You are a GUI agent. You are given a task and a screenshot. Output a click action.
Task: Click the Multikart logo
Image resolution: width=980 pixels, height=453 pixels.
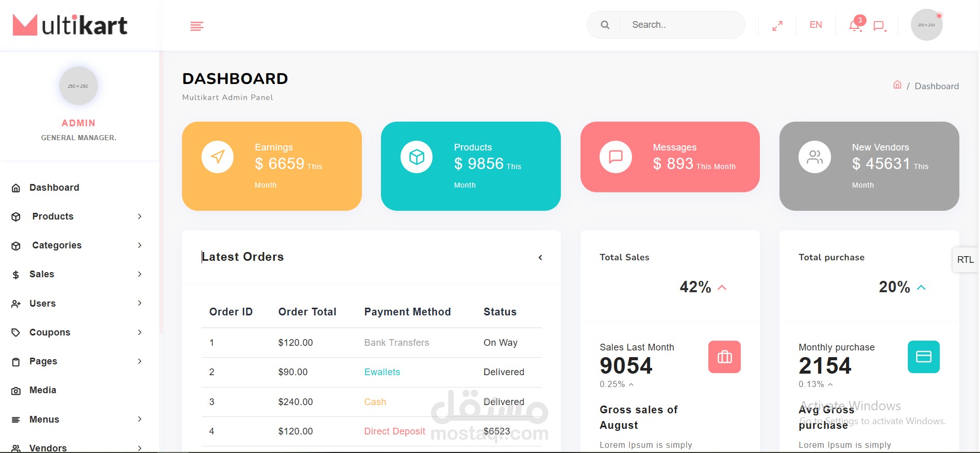click(70, 25)
